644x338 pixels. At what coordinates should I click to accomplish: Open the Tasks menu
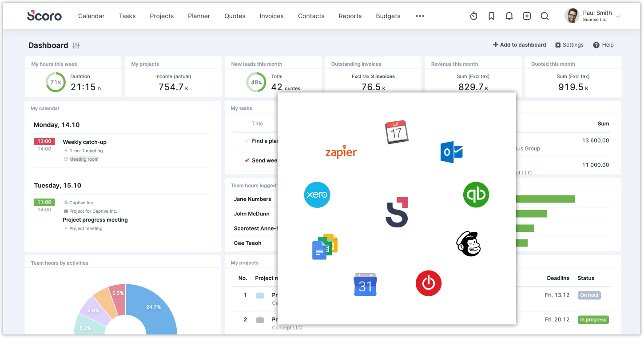click(x=127, y=16)
